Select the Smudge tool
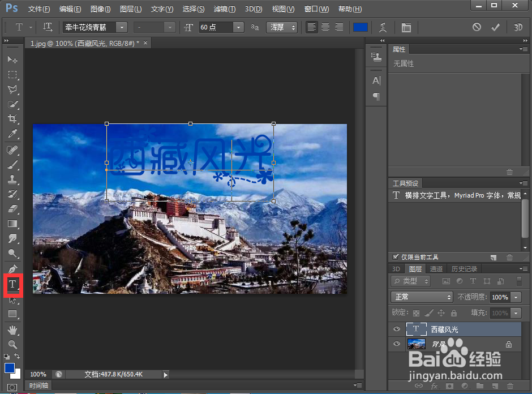532x394 pixels. pyautogui.click(x=12, y=238)
